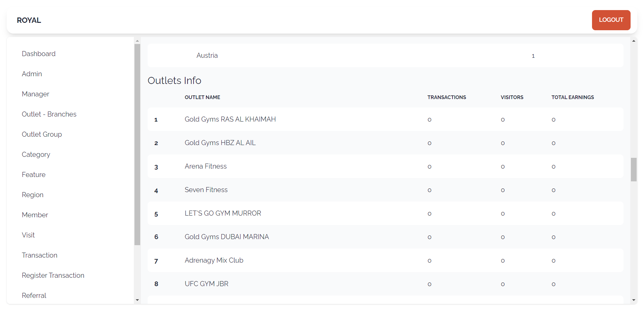Click row number 5 in outlets table
This screenshot has width=644, height=313.
156,214
